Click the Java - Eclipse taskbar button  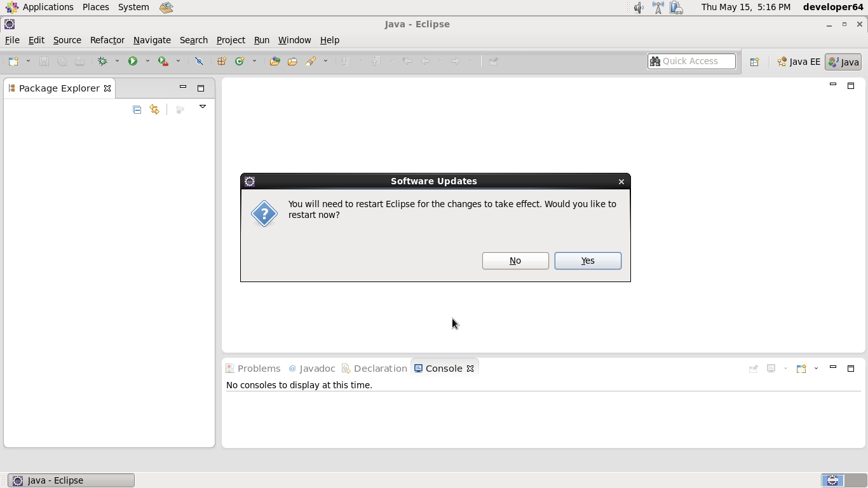pos(71,480)
